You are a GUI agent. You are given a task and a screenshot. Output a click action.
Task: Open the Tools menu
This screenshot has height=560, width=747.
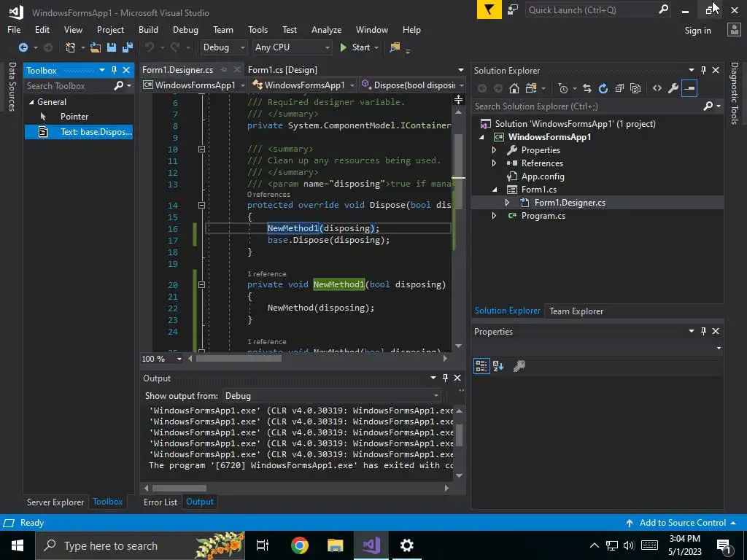point(258,29)
